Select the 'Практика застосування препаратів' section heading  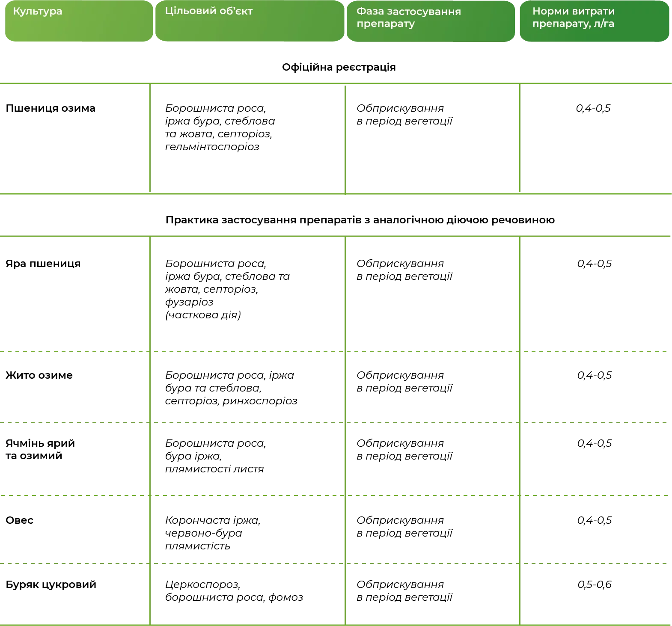pos(360,220)
